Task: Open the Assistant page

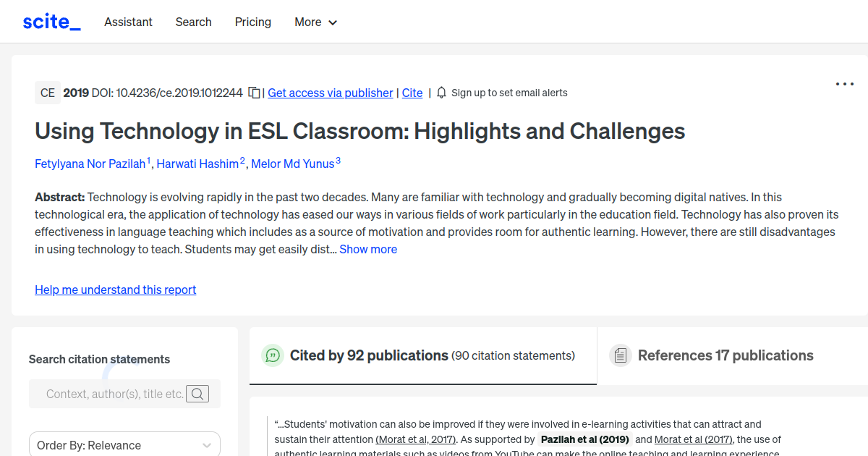Action: tap(128, 22)
